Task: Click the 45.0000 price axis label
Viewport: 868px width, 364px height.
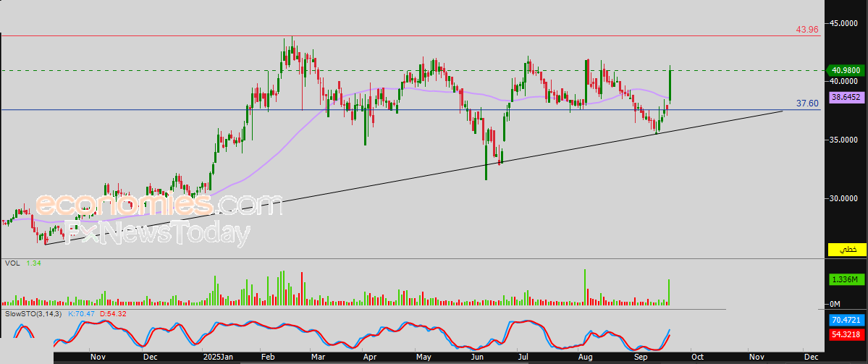Action: tap(846, 23)
